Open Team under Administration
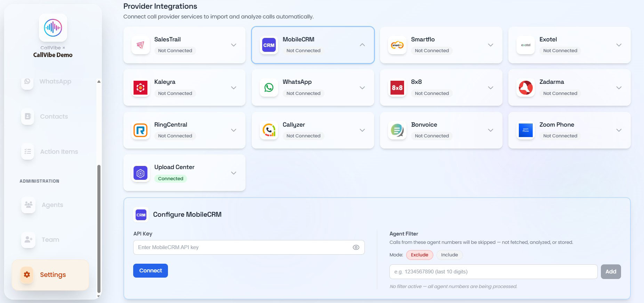The image size is (644, 303). tap(50, 240)
